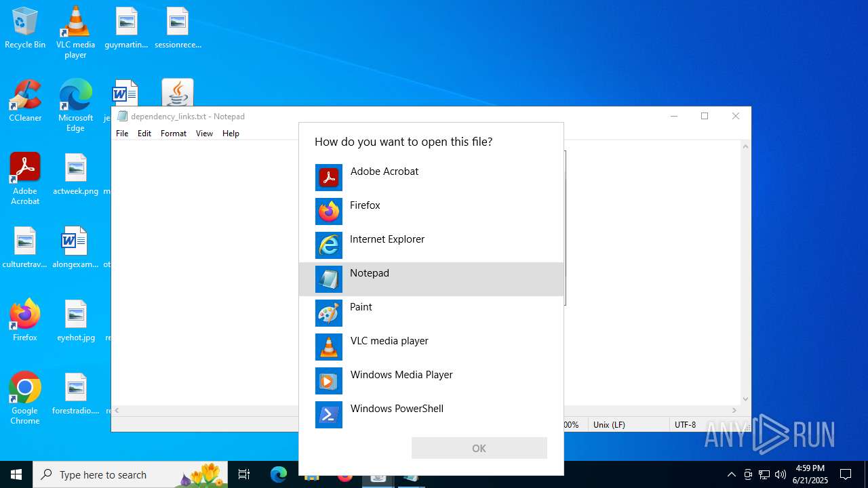Click the taskbar search box

(x=131, y=474)
